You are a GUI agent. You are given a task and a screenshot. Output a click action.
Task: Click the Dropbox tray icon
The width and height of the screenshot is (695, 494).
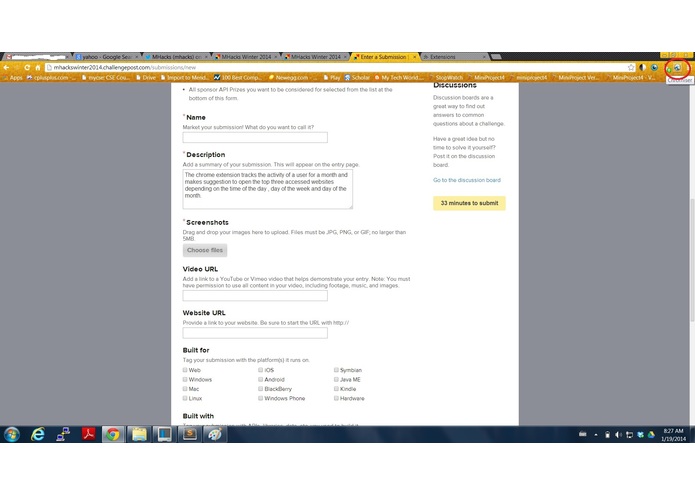[640, 435]
